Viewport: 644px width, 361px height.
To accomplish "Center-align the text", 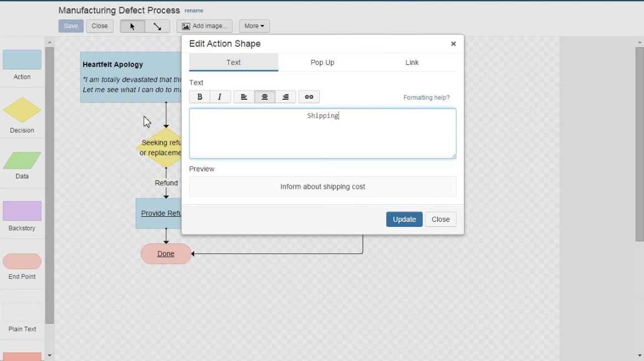I will [264, 96].
